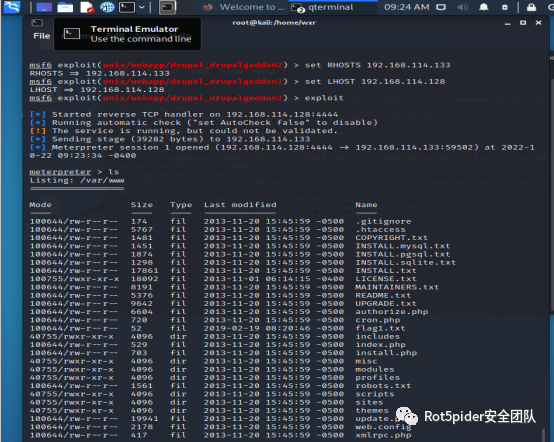This screenshot has height=442, width=554.
Task: Click the 'Started reverse TCP handler' line
Action: (184, 114)
